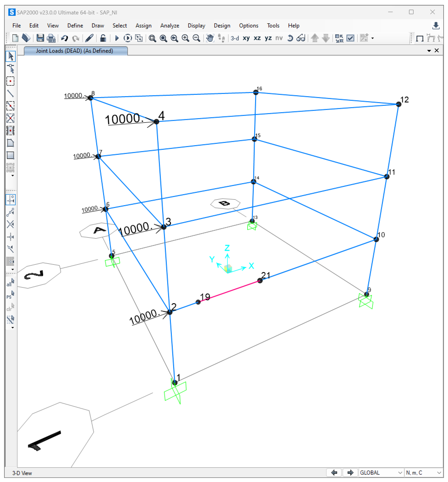
Task: Click the left arrow button in status bar
Action: pyautogui.click(x=334, y=473)
